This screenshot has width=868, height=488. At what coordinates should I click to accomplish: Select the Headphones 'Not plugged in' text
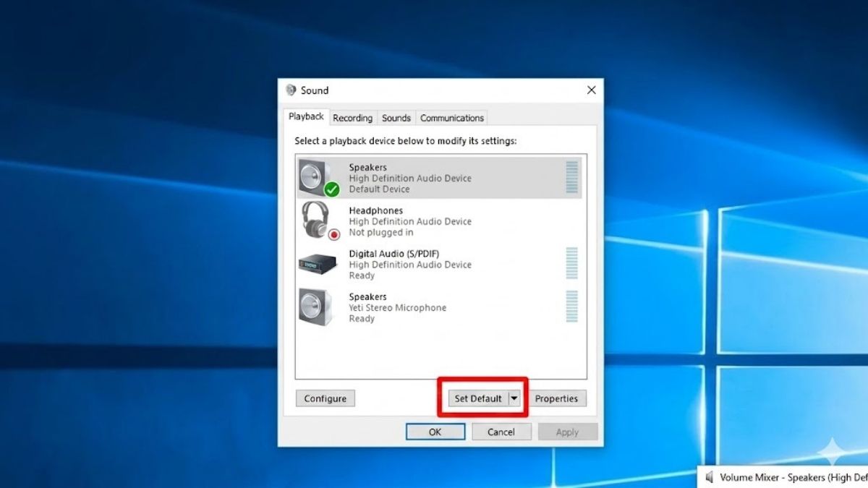point(381,232)
